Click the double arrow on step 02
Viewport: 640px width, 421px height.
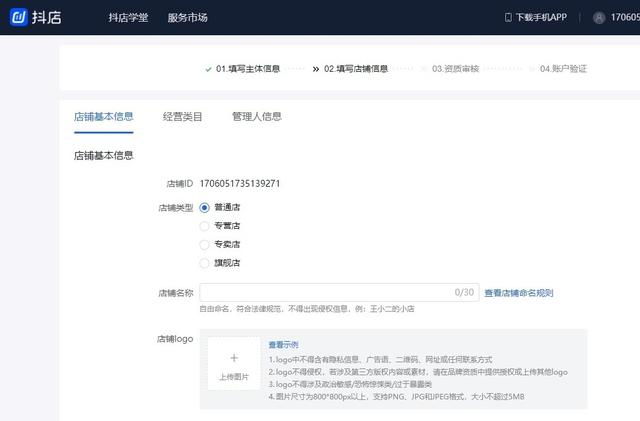click(x=316, y=69)
